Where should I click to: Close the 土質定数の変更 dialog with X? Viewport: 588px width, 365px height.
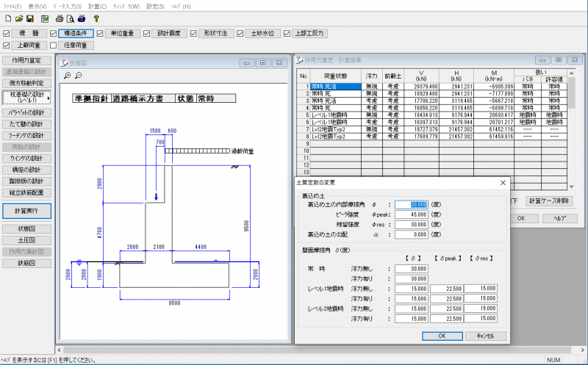click(x=503, y=182)
